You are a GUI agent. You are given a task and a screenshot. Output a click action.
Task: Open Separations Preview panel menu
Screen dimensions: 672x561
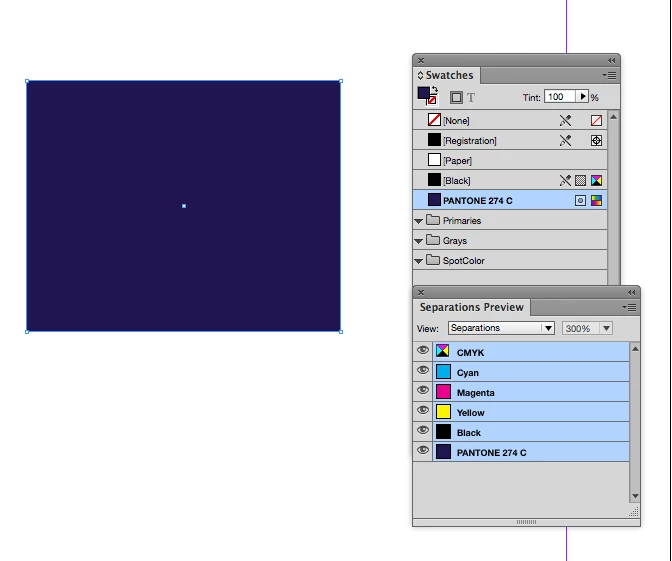click(x=629, y=307)
